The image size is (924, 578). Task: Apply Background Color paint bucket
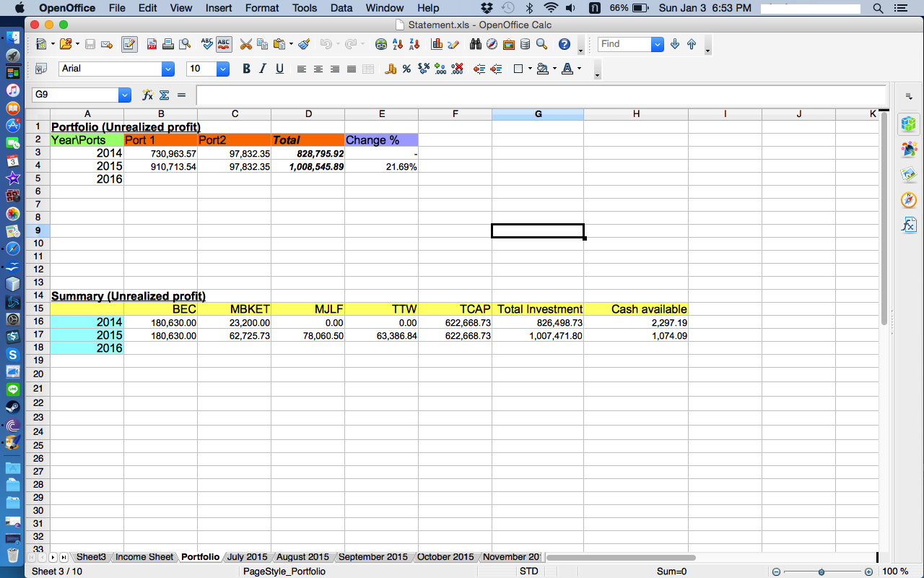(543, 69)
